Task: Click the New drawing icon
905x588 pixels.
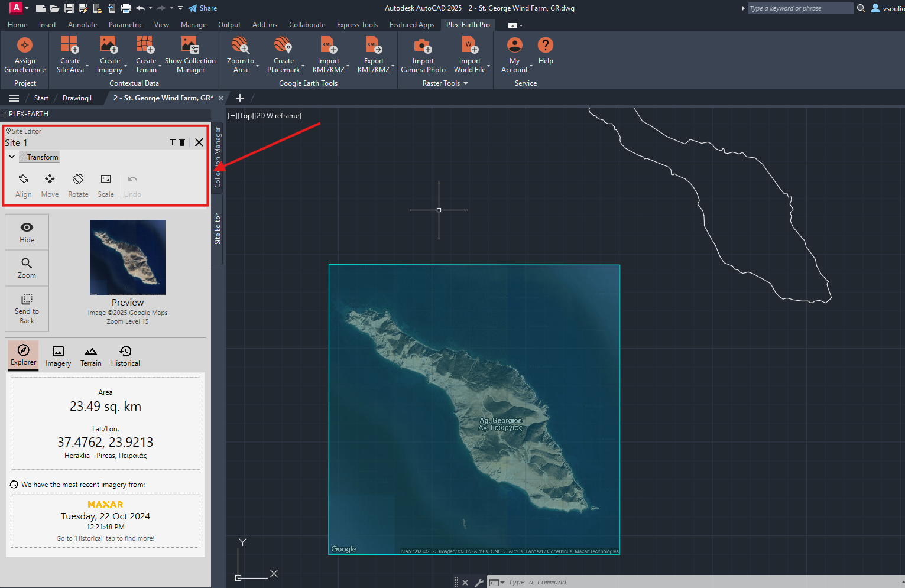Action: [40, 8]
